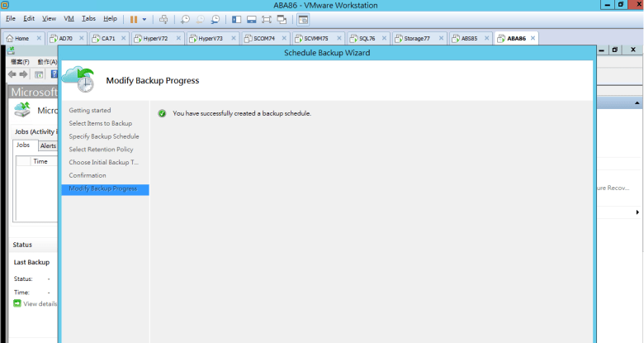Viewport: 644px width, 343px height.
Task: Click the Pause virtual machine button
Action: coord(133,18)
